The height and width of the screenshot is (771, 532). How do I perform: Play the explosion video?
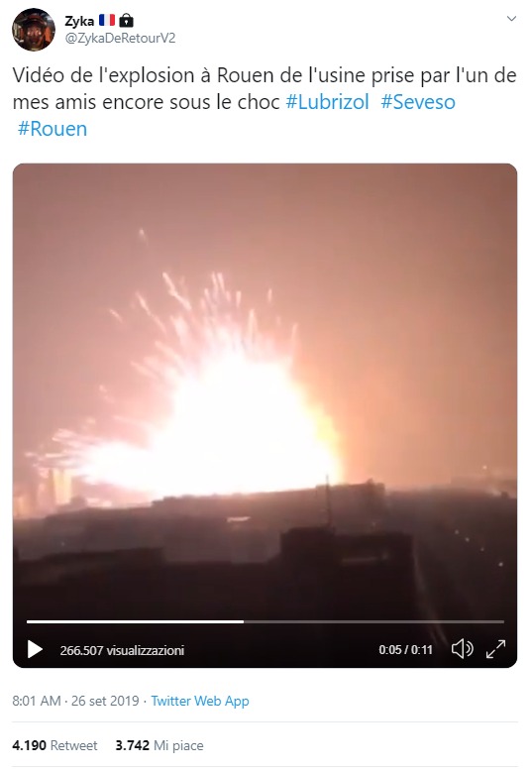pyautogui.click(x=35, y=649)
